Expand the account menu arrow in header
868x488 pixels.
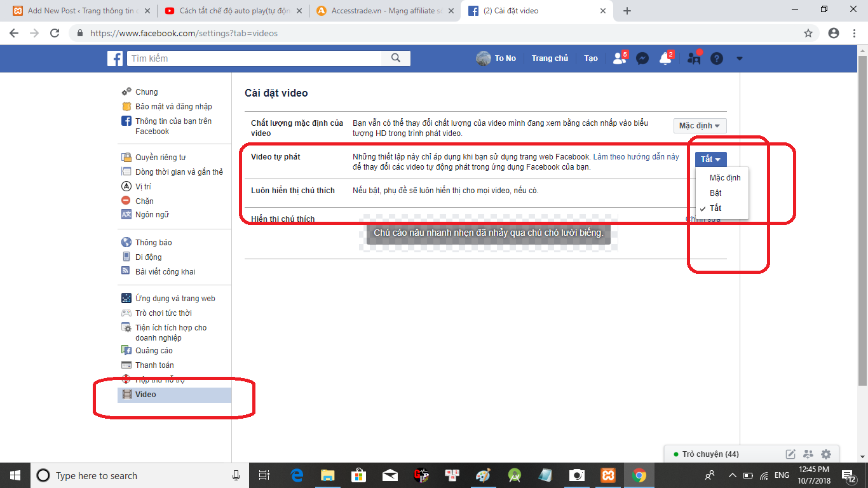tap(739, 58)
